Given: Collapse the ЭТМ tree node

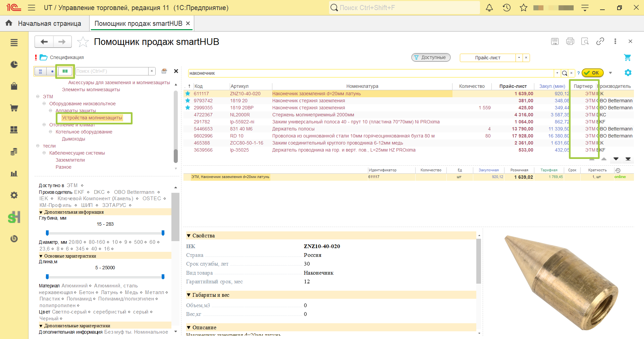Looking at the screenshot, I should tap(38, 97).
